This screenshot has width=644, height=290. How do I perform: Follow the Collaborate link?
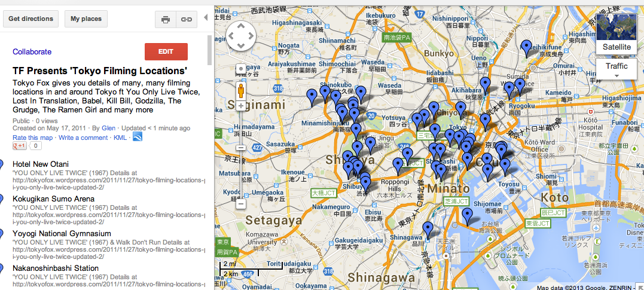click(x=32, y=52)
